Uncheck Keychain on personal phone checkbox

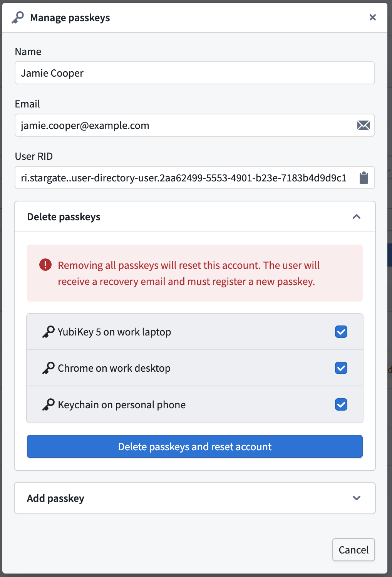tap(341, 404)
